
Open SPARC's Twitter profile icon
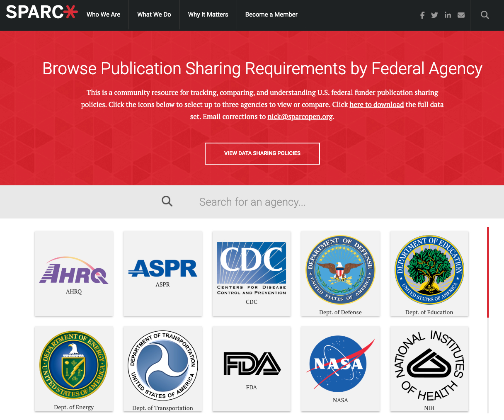point(434,15)
